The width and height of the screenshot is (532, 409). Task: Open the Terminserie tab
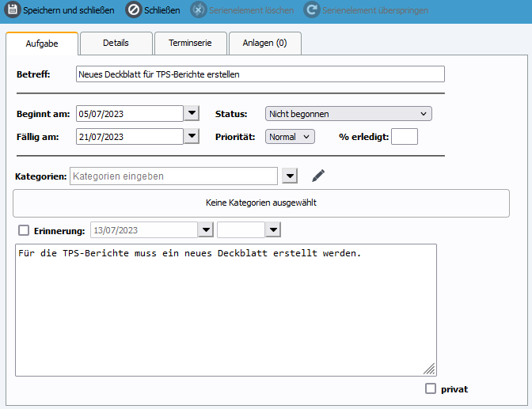click(x=190, y=43)
